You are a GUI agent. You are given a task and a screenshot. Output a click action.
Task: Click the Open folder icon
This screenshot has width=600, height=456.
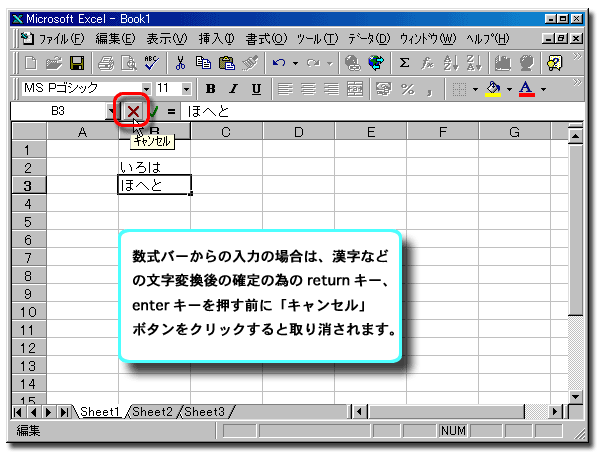tap(54, 63)
